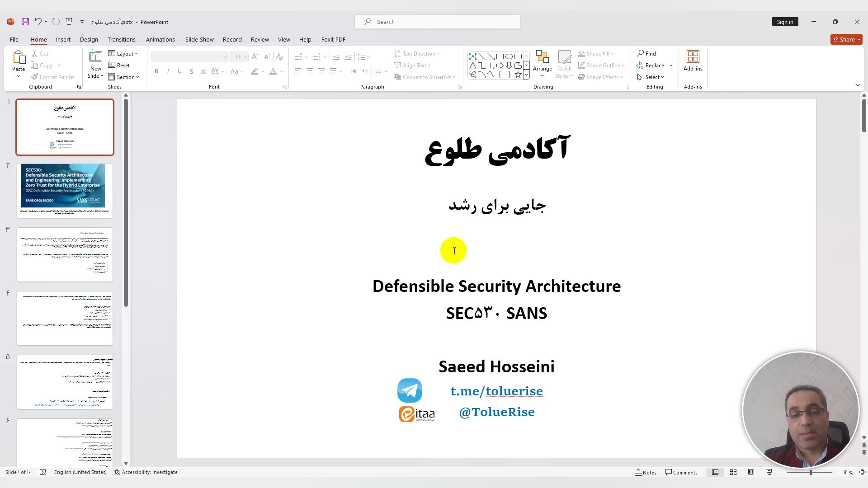The width and height of the screenshot is (868, 488).
Task: Click the Paste clipboard icon
Action: (x=19, y=58)
